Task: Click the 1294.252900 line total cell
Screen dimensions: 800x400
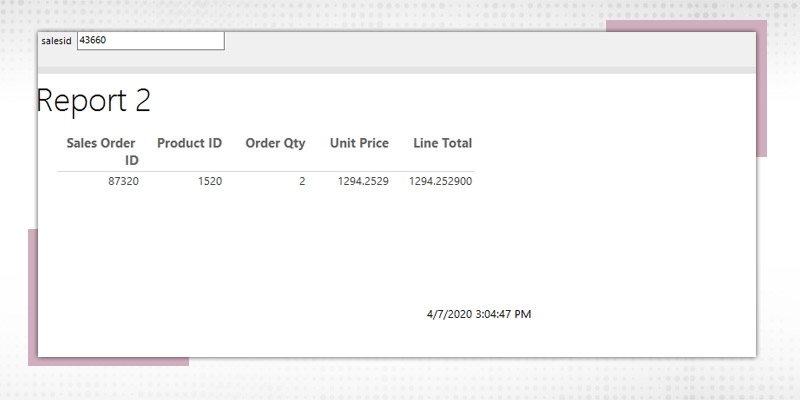Action: click(441, 182)
